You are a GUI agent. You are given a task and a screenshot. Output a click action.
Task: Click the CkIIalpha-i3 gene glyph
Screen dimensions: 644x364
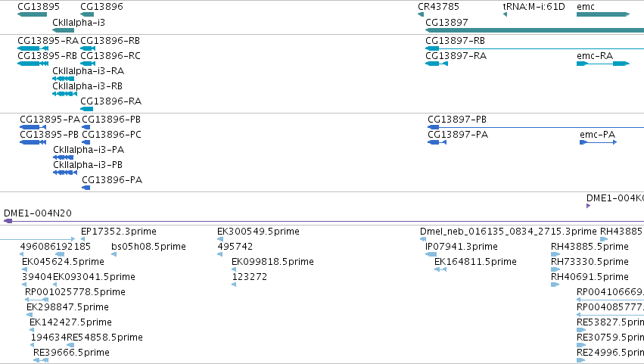[x=64, y=30]
